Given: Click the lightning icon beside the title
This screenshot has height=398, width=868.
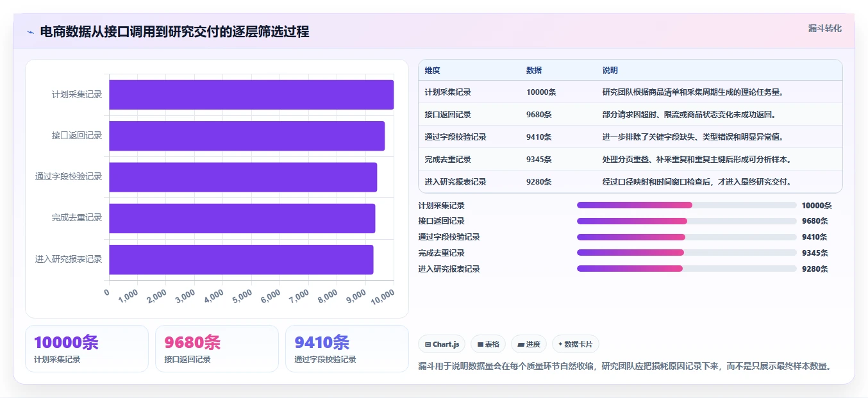Looking at the screenshot, I should coord(30,32).
